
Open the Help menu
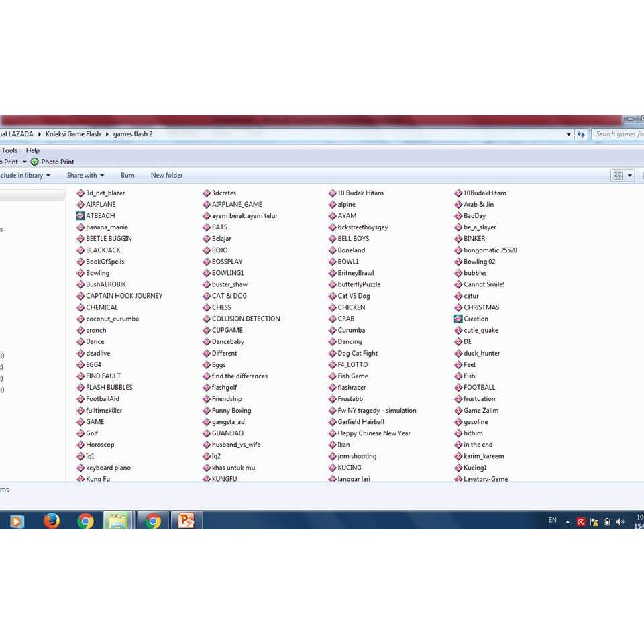(33, 150)
